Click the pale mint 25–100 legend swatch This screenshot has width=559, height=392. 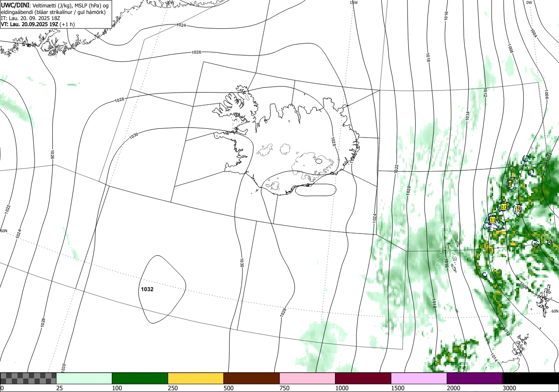(84, 378)
